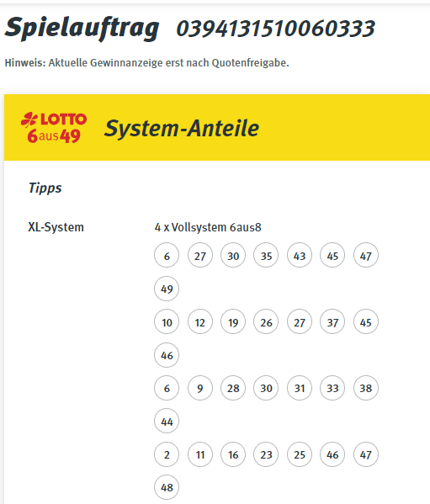Select number ball 12
The image size is (430, 504).
(x=200, y=321)
